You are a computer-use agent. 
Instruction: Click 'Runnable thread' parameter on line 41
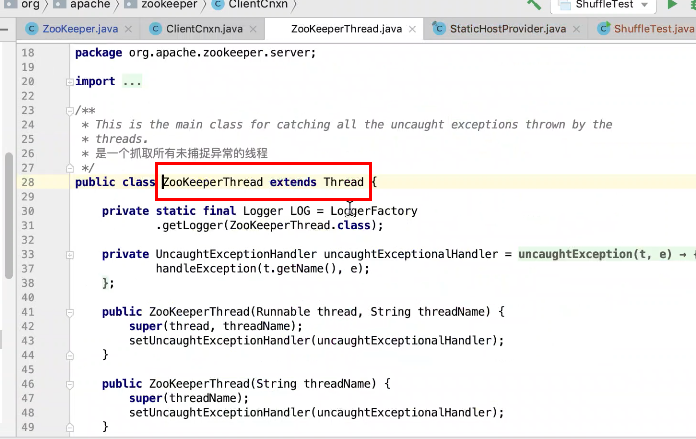309,312
